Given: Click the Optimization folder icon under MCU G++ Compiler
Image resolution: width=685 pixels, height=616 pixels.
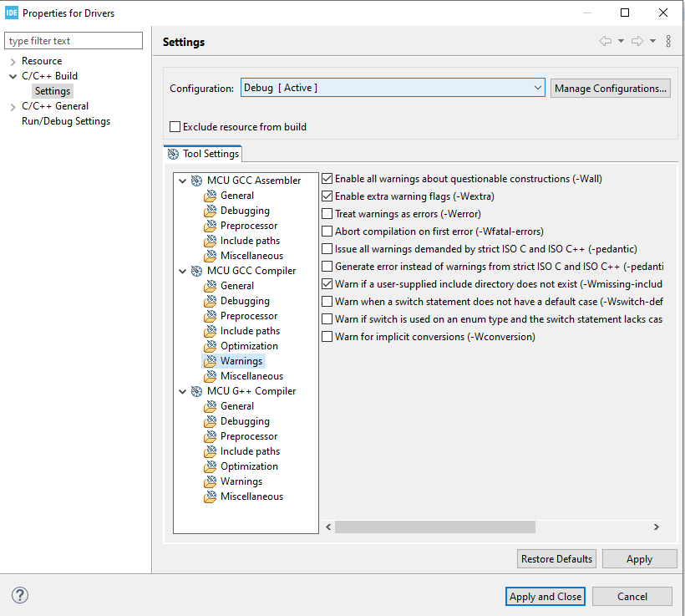Looking at the screenshot, I should 211,466.
